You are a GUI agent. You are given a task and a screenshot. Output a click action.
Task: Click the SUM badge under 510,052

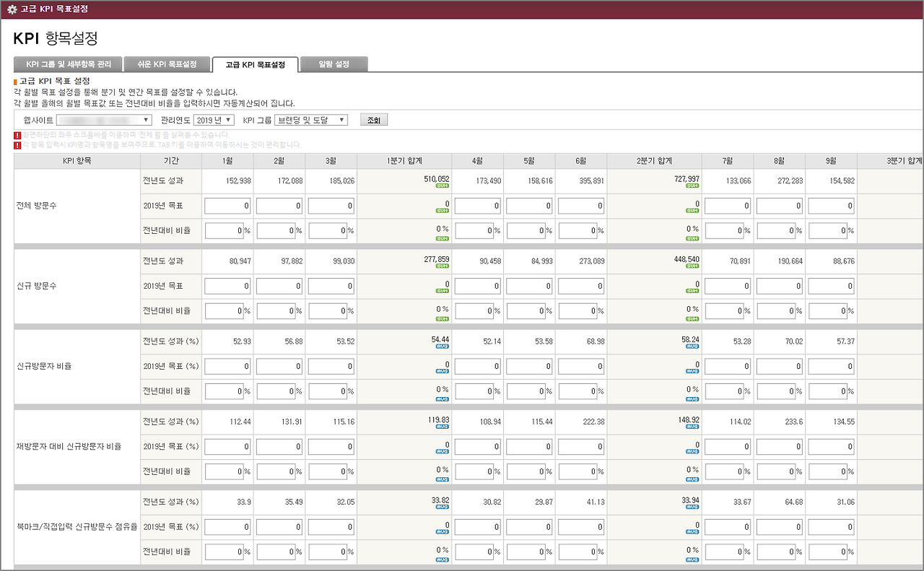coord(442,186)
